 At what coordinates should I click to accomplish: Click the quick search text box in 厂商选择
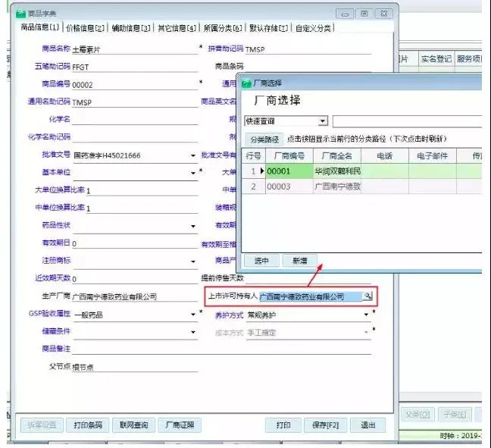coord(407,121)
